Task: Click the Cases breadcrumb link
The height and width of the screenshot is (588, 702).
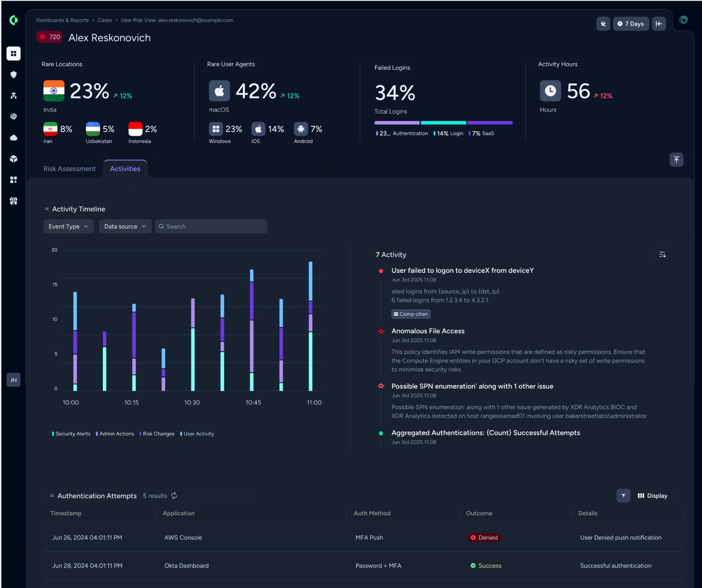Action: click(x=105, y=20)
